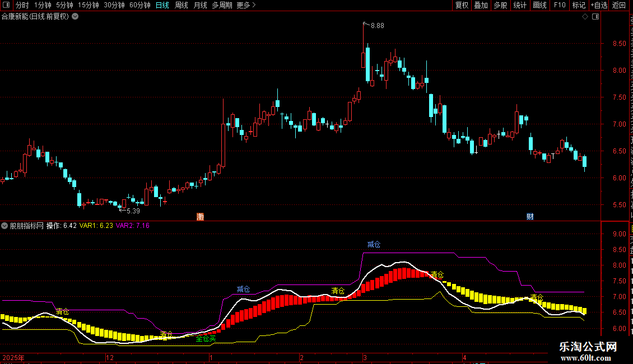Click the month 4 timeline marker
The height and width of the screenshot is (364, 633).
[x=464, y=357]
